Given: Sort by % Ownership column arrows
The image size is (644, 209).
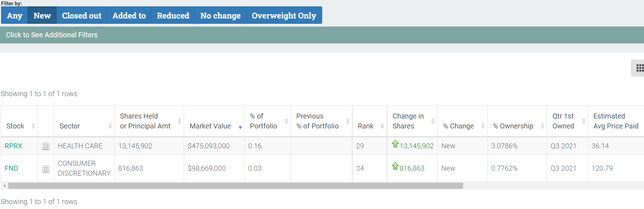Looking at the screenshot, I should [x=542, y=126].
